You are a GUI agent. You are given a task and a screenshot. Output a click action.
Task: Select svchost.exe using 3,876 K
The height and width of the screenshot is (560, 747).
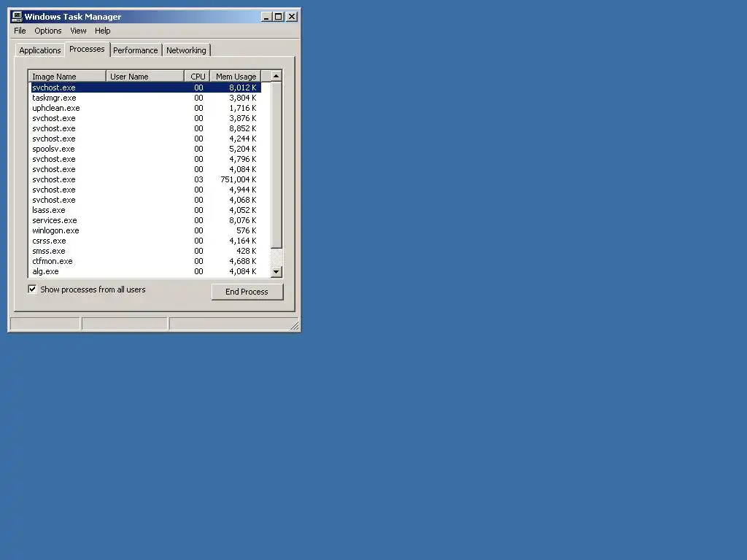pos(145,118)
